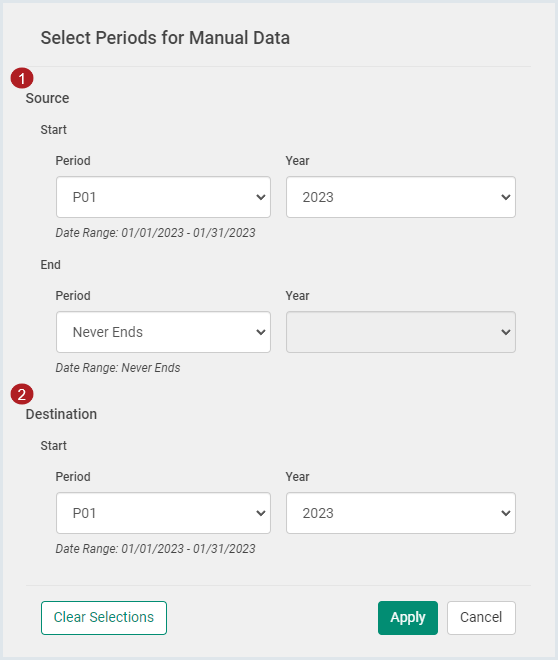
Task: Click chevron arrow of Source End Year
Action: [x=506, y=332]
